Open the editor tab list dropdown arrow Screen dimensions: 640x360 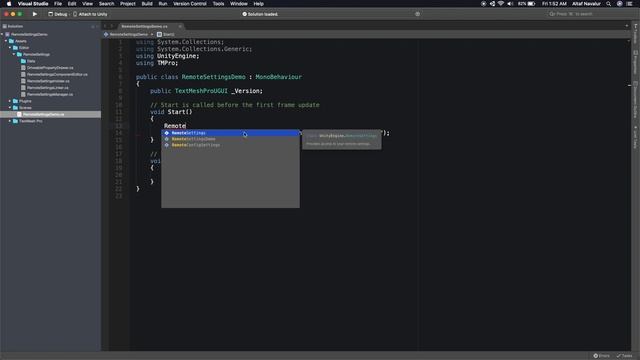627,26
